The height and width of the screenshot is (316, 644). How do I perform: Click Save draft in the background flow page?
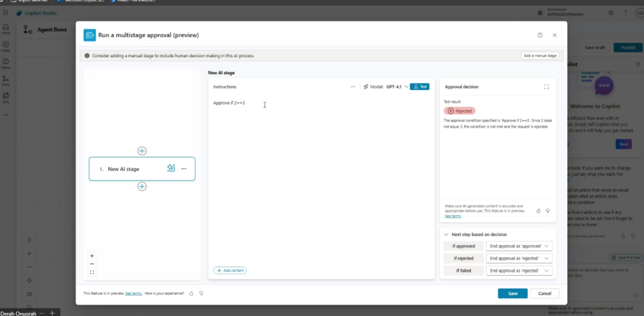595,48
